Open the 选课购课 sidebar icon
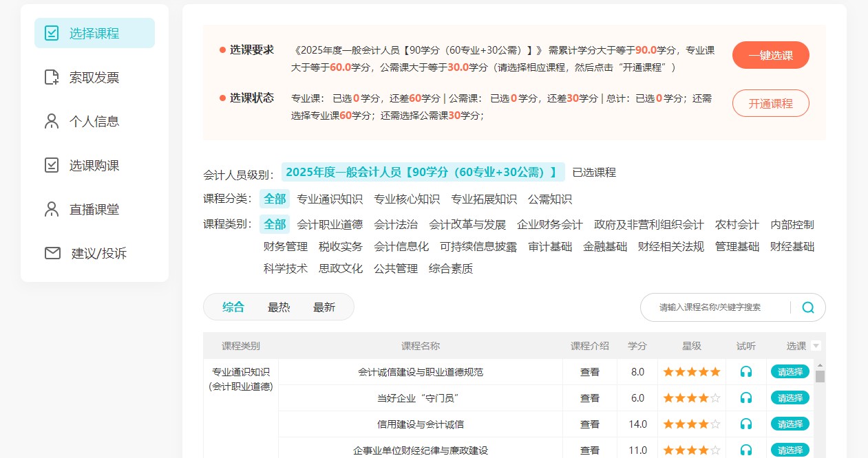The width and height of the screenshot is (868, 458). [51, 164]
